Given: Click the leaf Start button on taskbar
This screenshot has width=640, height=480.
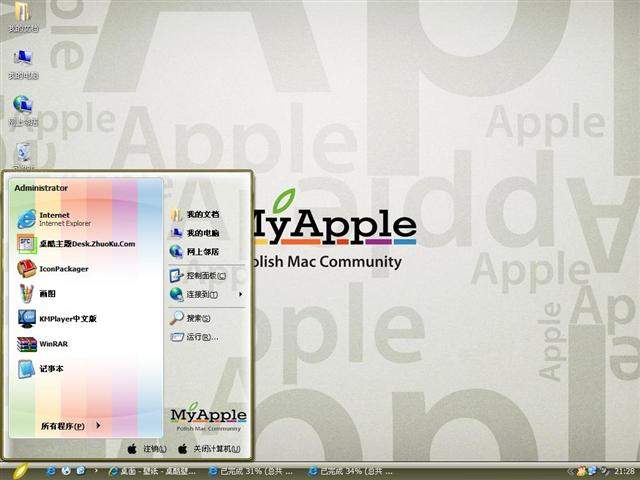Looking at the screenshot, I should pos(20,471).
